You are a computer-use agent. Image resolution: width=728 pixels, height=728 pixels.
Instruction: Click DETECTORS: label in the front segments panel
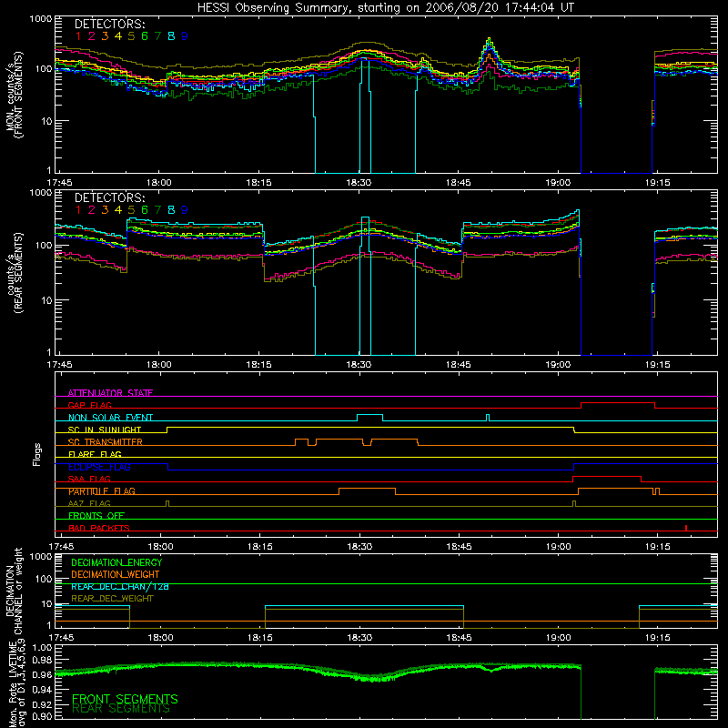tap(109, 24)
